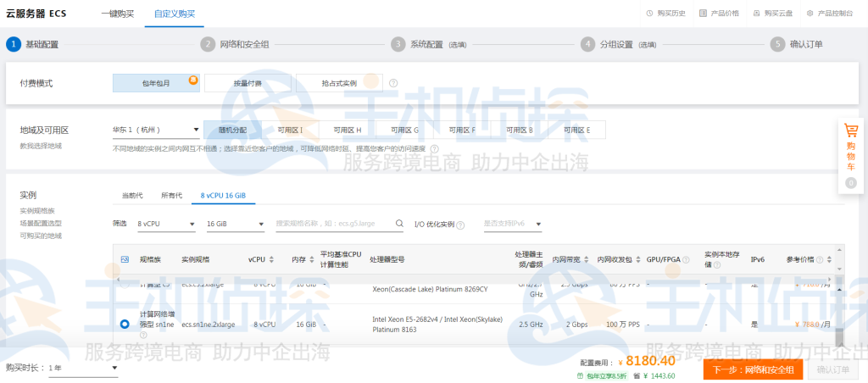Click the 产品价格 list icon
The height and width of the screenshot is (383, 868).
point(703,14)
